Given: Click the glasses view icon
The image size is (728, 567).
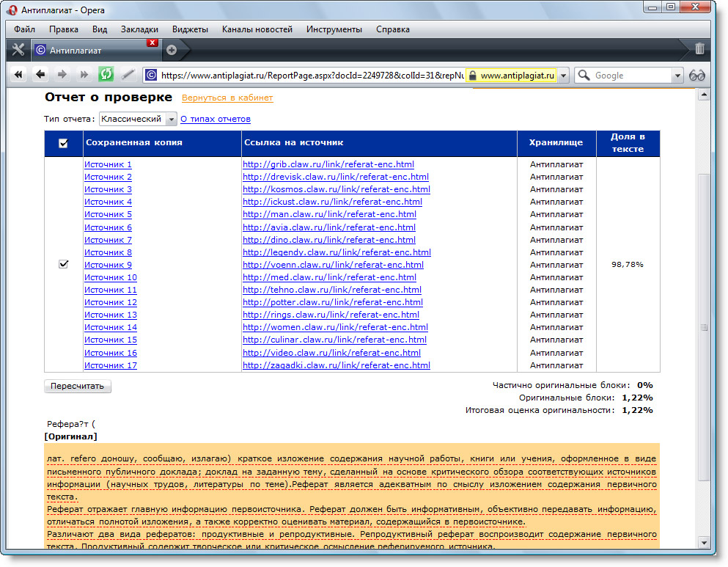Looking at the screenshot, I should tap(697, 76).
